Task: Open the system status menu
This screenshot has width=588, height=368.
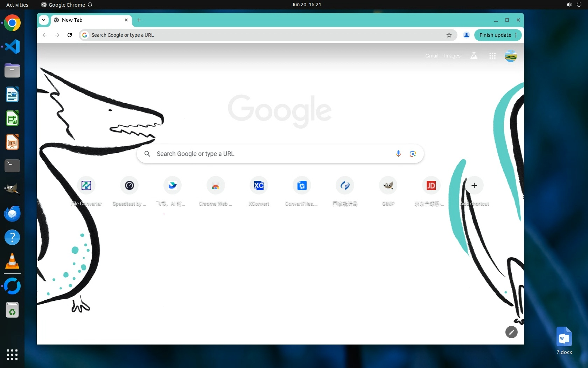Action: click(574, 5)
